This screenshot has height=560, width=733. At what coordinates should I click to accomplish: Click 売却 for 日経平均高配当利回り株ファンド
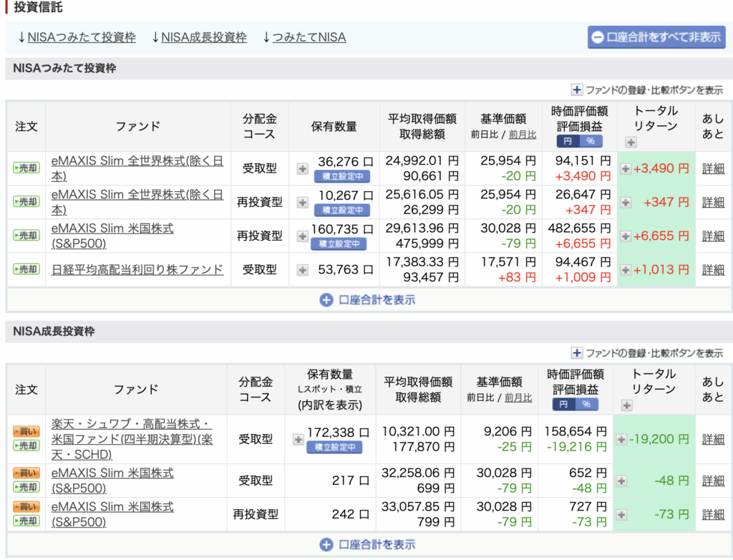(x=26, y=269)
